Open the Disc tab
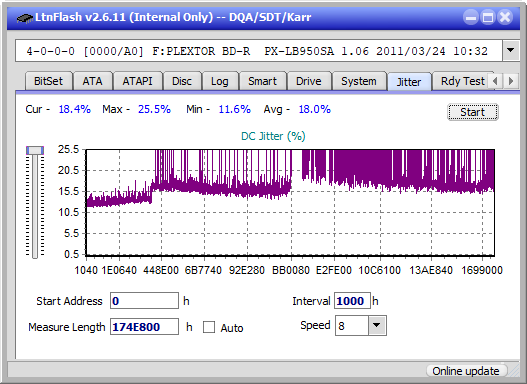527x384 pixels. tap(182, 81)
